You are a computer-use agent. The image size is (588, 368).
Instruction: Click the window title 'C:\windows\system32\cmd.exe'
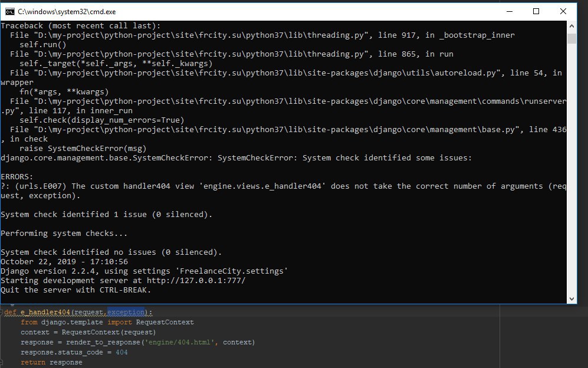67,12
